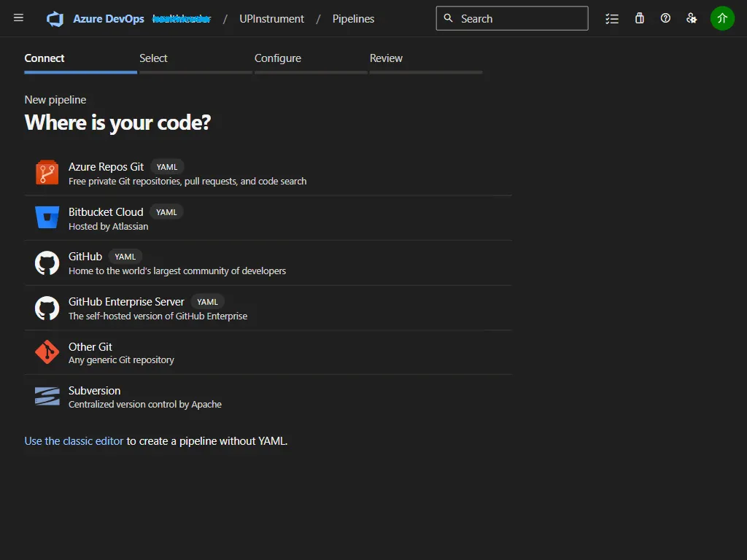Click text 'Centralized version control by Apache'
This screenshot has width=747, height=560.
coord(145,404)
